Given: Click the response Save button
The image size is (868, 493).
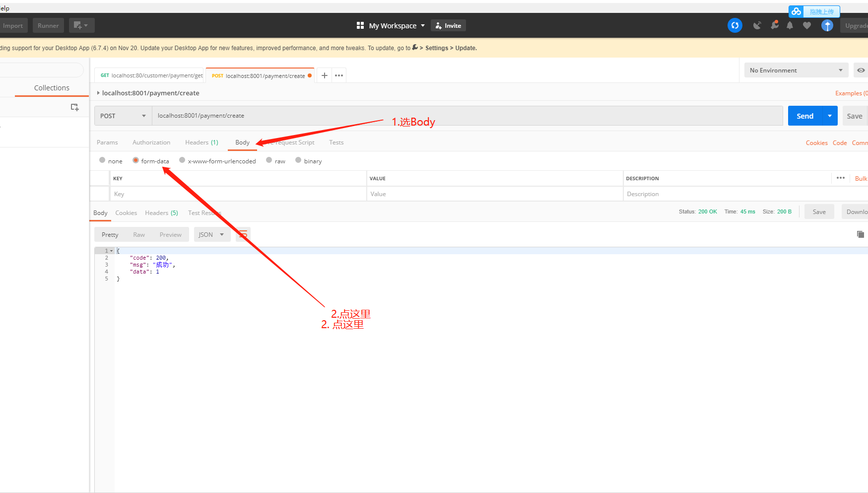Looking at the screenshot, I should (x=819, y=211).
